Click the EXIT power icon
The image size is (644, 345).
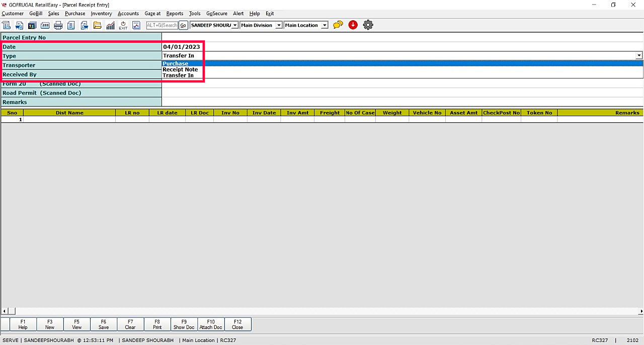pyautogui.click(x=123, y=25)
